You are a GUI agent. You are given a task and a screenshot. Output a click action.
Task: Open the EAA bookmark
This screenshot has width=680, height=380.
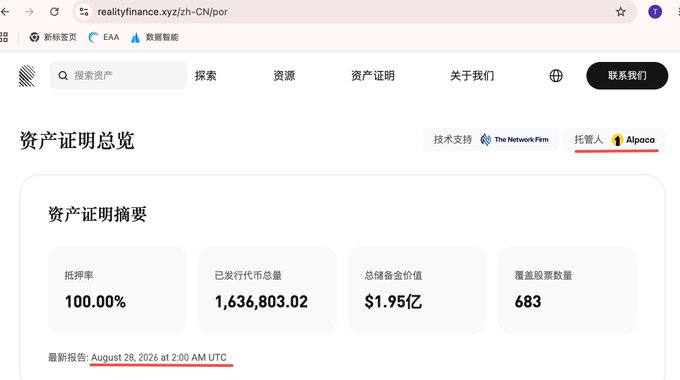104,37
